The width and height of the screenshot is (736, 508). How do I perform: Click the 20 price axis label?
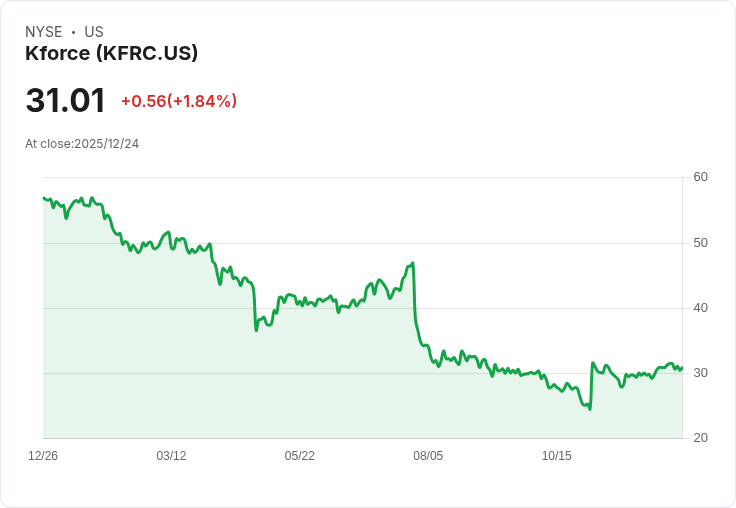(700, 438)
